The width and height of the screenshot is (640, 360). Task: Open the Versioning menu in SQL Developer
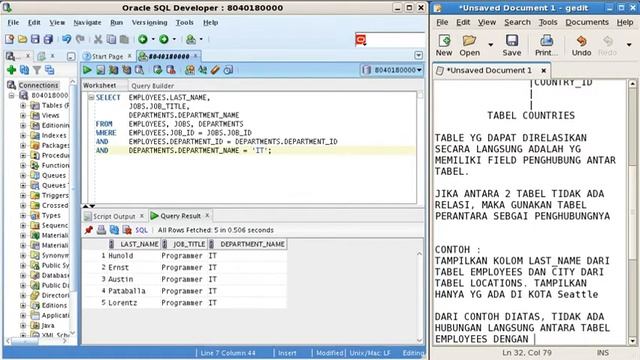point(149,22)
